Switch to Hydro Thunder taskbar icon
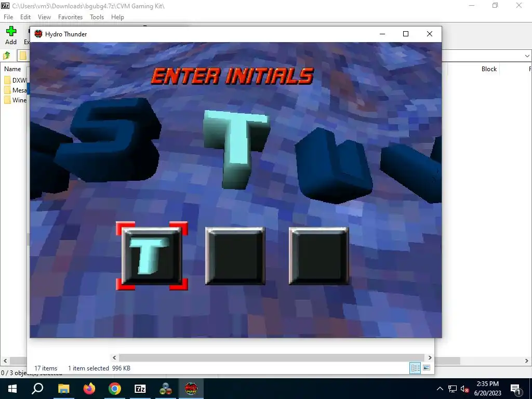 [x=191, y=389]
